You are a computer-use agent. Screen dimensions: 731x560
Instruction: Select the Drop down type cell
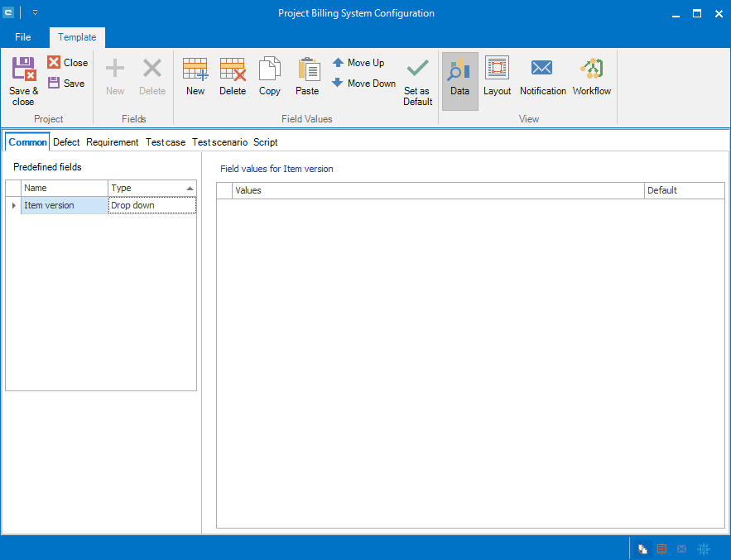point(151,206)
